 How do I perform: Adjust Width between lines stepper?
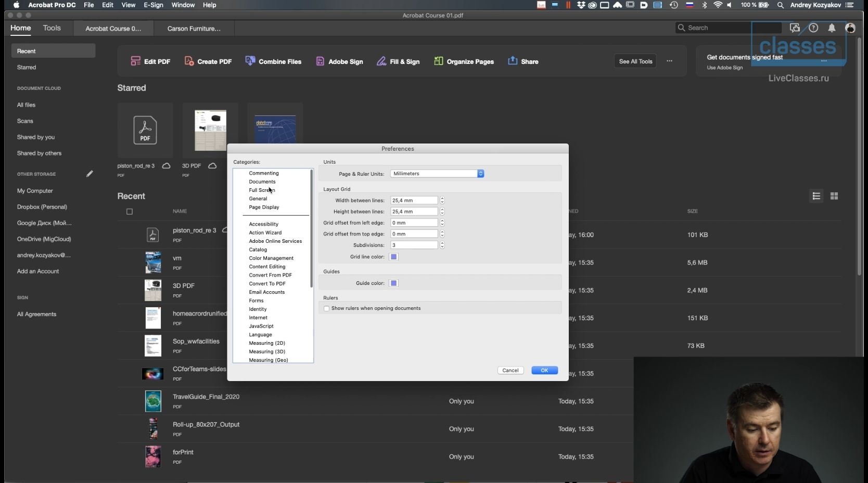point(442,200)
